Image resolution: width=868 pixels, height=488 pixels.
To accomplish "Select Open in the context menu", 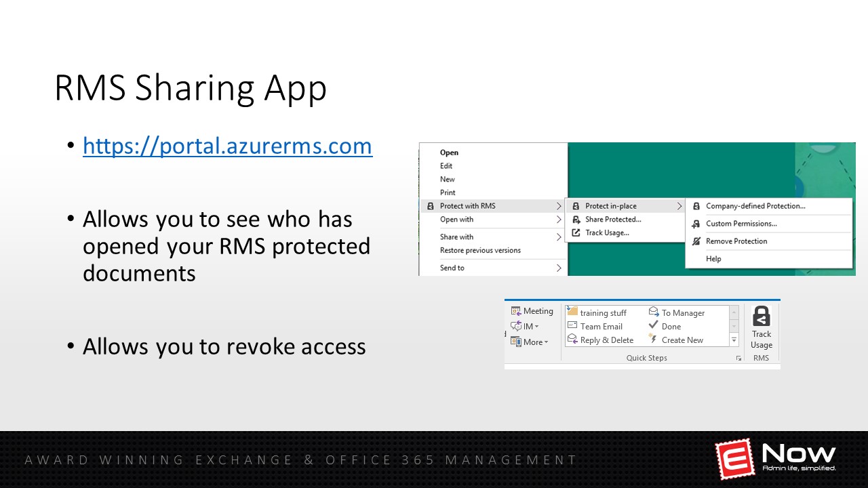I will tap(449, 152).
